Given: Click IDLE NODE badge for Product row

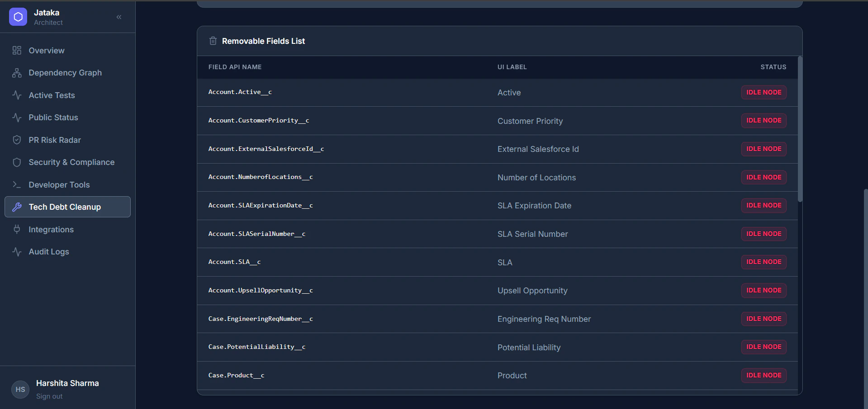Looking at the screenshot, I should click(764, 376).
